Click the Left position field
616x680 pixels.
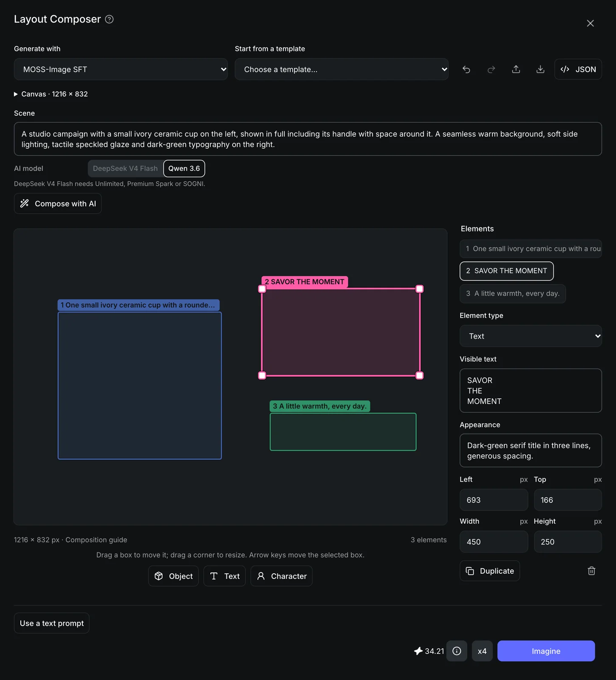point(494,500)
